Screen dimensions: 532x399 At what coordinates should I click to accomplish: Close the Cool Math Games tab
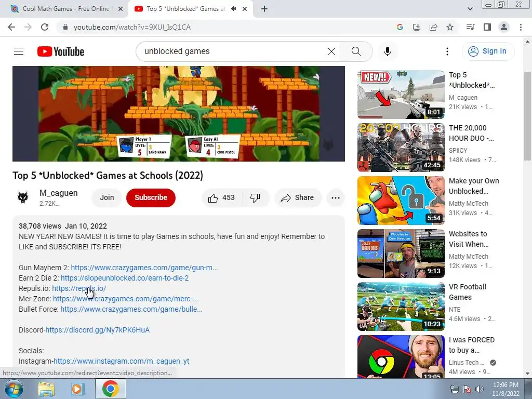click(121, 9)
